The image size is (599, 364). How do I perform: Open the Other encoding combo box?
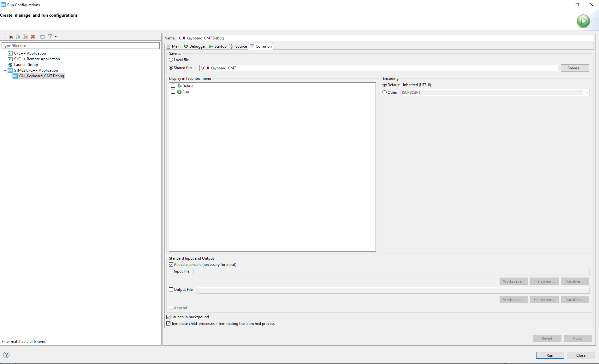coord(586,92)
